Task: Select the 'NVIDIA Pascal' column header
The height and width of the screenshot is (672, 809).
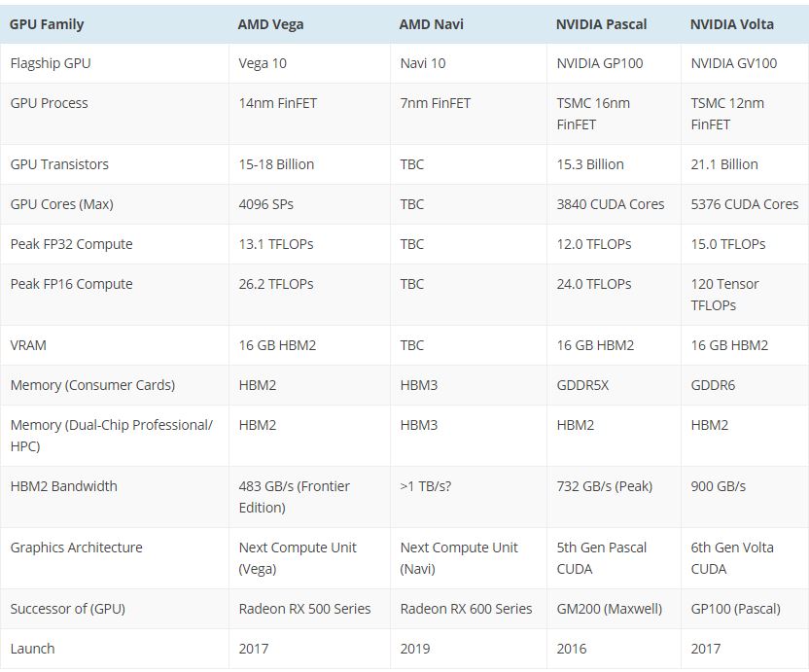Action: [x=601, y=24]
